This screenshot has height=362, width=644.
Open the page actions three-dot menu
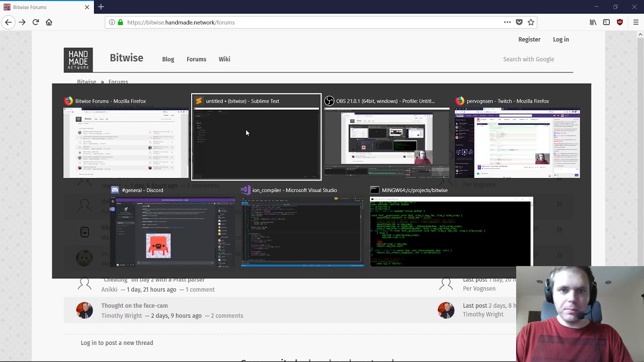507,22
